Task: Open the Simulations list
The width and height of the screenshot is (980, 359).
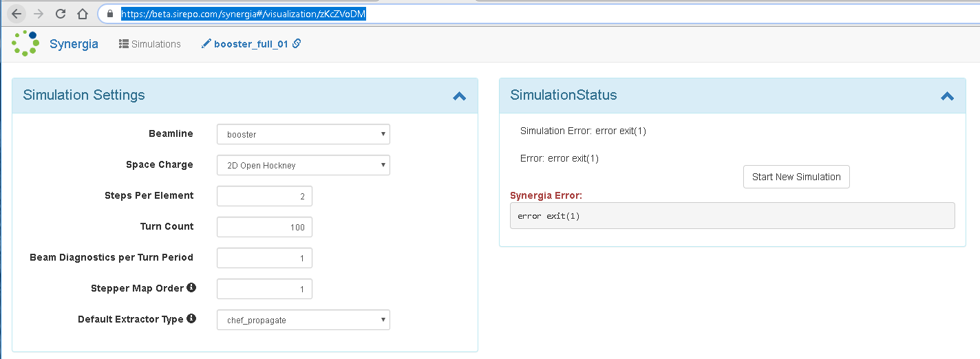Action: (x=150, y=44)
